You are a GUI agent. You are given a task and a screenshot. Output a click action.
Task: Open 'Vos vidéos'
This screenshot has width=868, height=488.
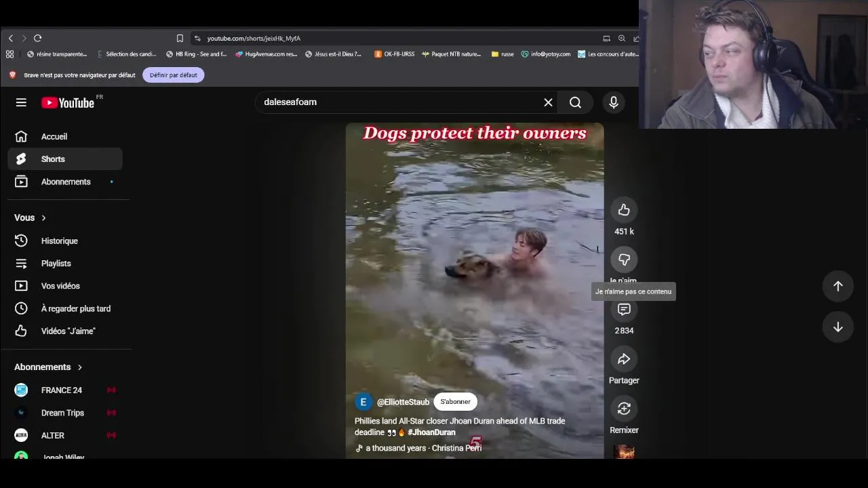pyautogui.click(x=65, y=286)
